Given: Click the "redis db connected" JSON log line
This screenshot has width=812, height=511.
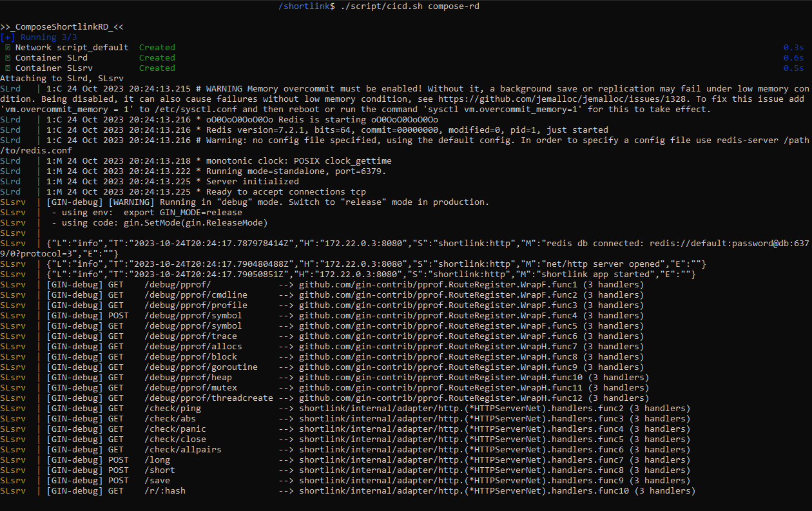Looking at the screenshot, I should click(406, 249).
